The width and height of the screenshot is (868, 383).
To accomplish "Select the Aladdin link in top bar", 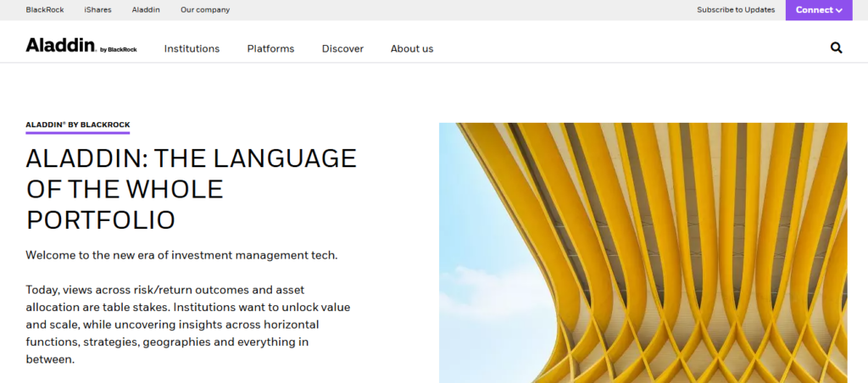I will [x=144, y=10].
